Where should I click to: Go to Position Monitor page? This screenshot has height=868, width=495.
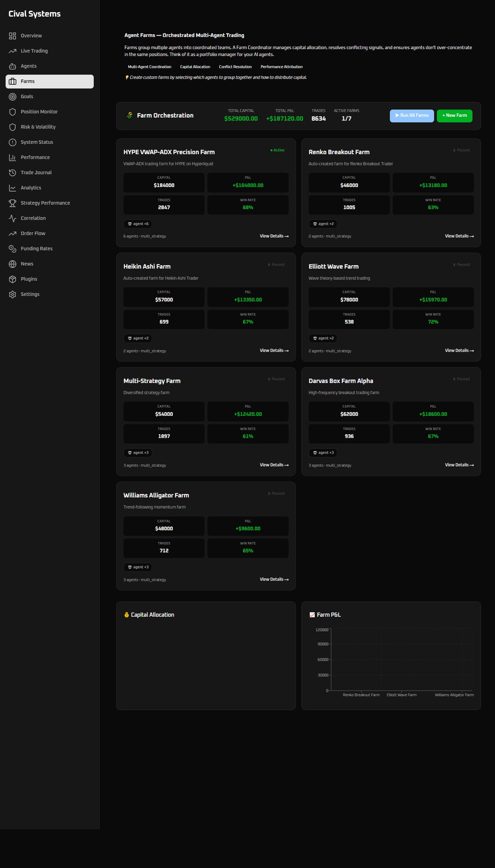[x=39, y=112]
